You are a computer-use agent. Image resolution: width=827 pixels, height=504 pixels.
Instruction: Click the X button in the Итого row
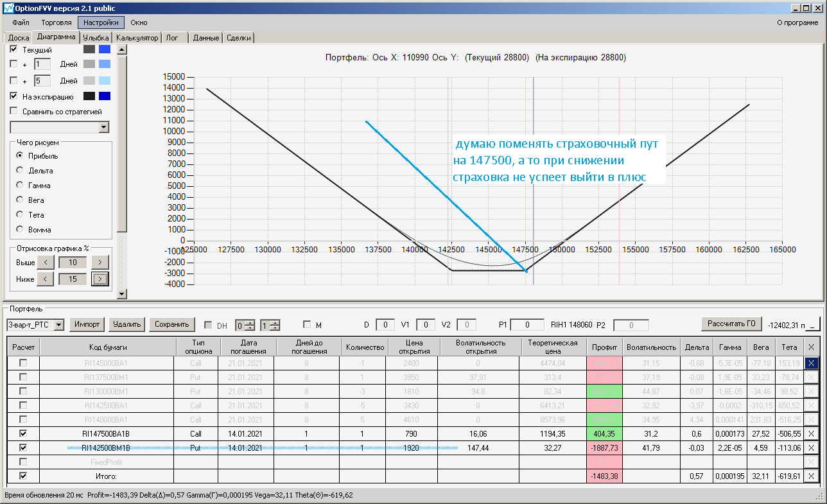(x=811, y=476)
